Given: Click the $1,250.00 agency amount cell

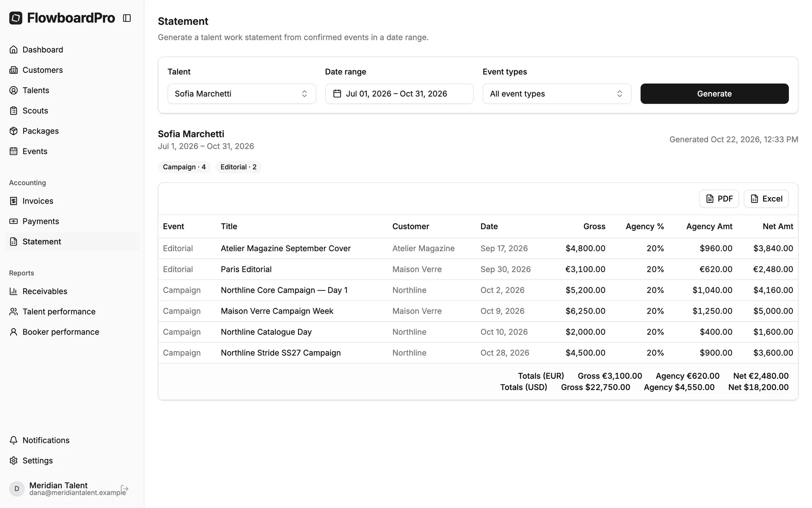Looking at the screenshot, I should tap(712, 311).
